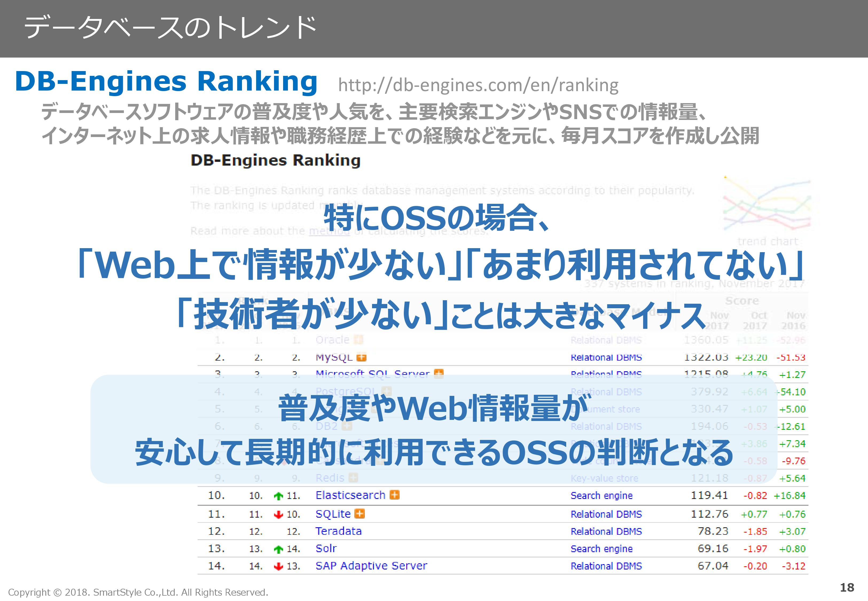Open the SQLite link
This screenshot has width=868, height=601.
coord(333,514)
